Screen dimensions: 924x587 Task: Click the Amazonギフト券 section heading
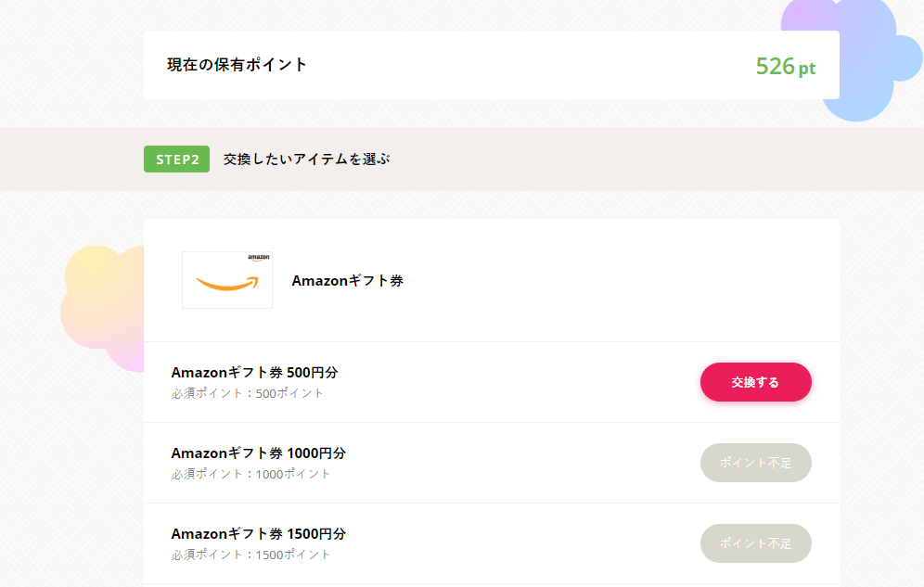click(x=348, y=281)
